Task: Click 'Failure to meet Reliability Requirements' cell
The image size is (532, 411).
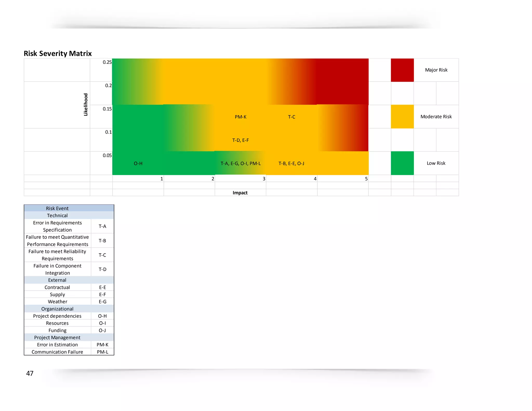Action: point(57,255)
